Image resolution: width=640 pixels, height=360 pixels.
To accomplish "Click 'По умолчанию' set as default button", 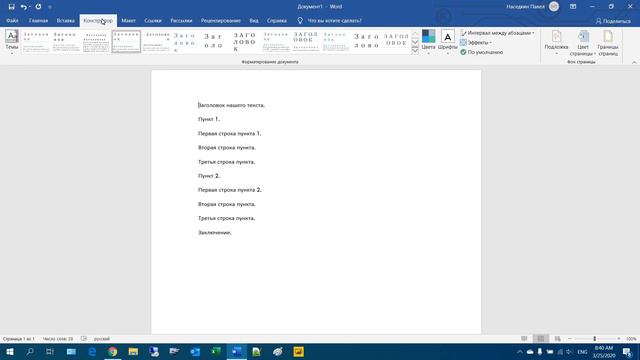I will pyautogui.click(x=482, y=52).
